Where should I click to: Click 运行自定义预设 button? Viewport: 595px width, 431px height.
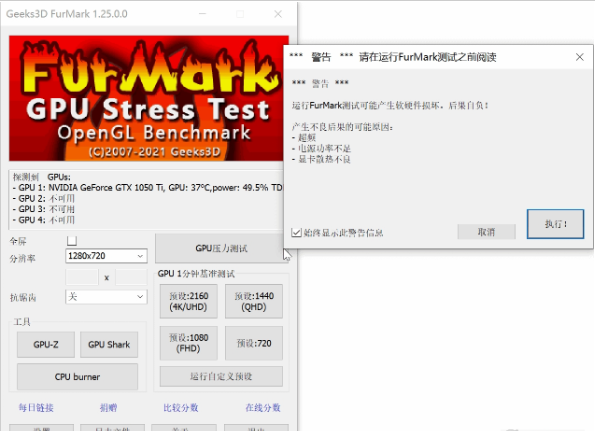coord(221,376)
